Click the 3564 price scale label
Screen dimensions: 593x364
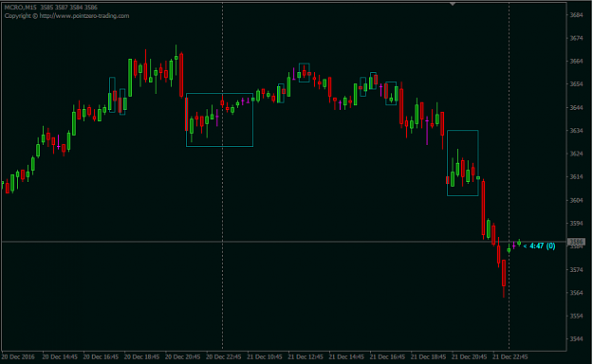coord(576,293)
